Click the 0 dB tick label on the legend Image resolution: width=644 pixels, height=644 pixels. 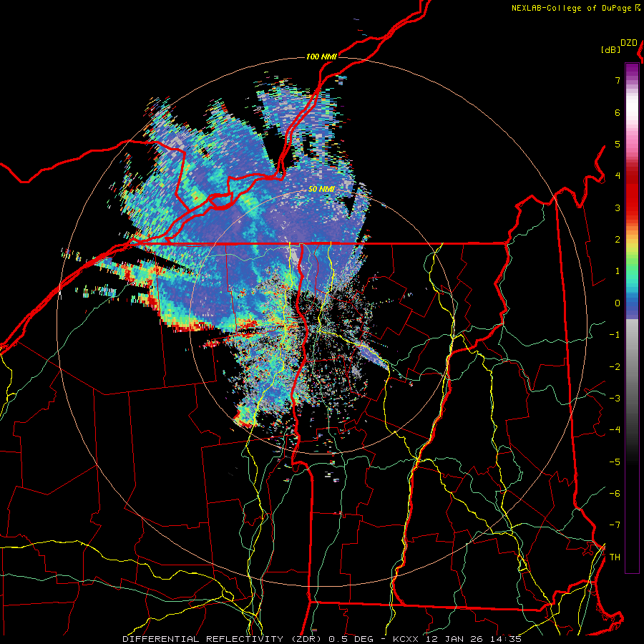(618, 303)
